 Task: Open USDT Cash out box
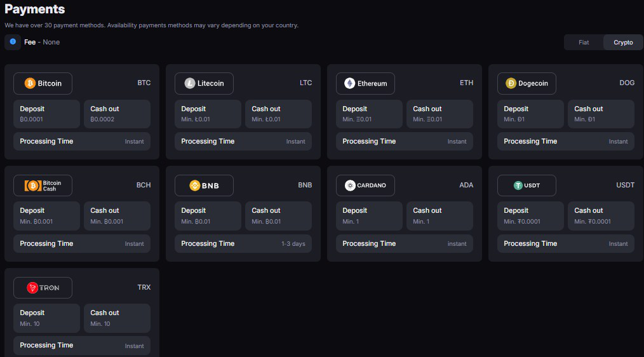[601, 216]
